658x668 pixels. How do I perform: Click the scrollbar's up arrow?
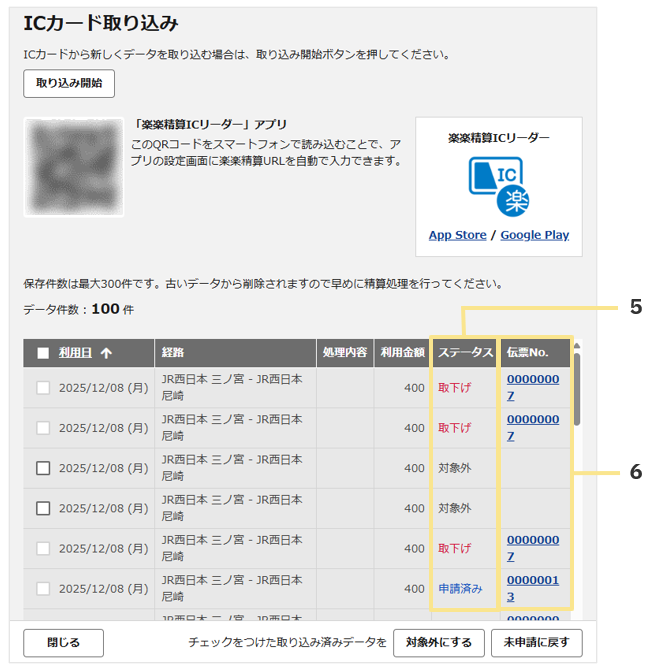point(577,346)
